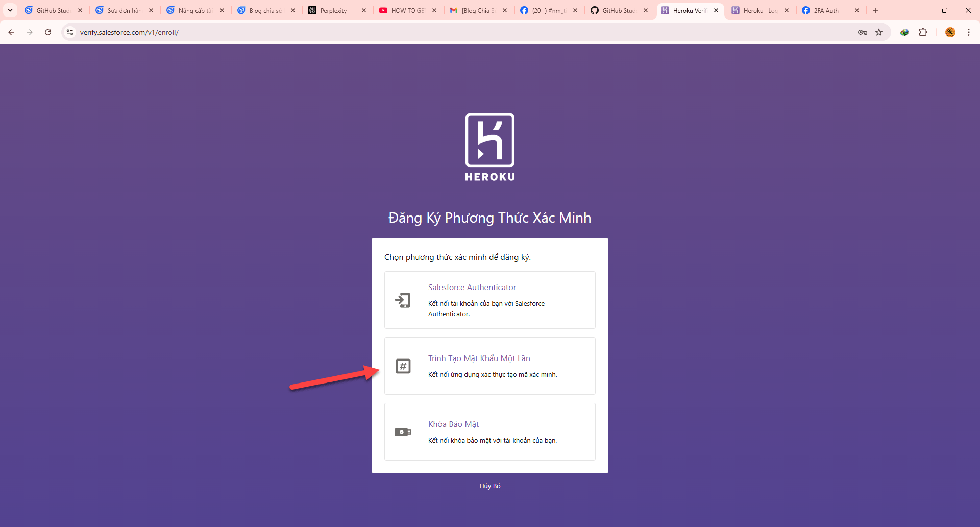Image resolution: width=980 pixels, height=527 pixels.
Task: Minimize the Chrome window
Action: 921,10
